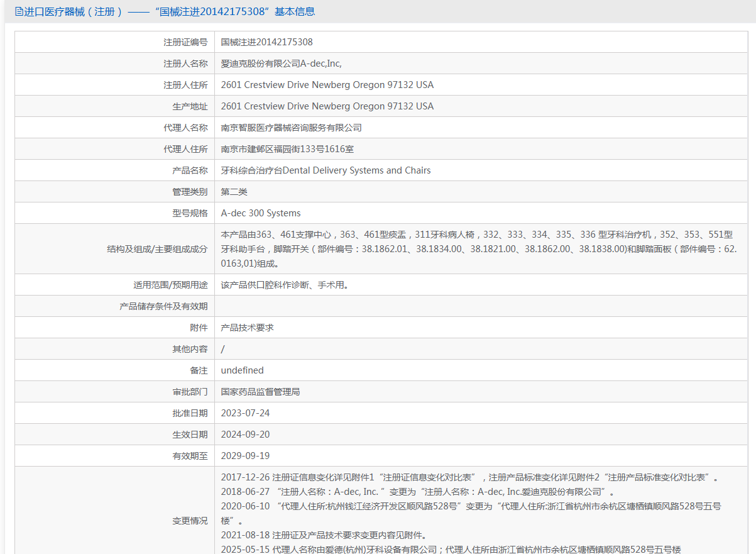Select agent name 南京智服医疗器械咨询服务有限公司

tap(292, 128)
